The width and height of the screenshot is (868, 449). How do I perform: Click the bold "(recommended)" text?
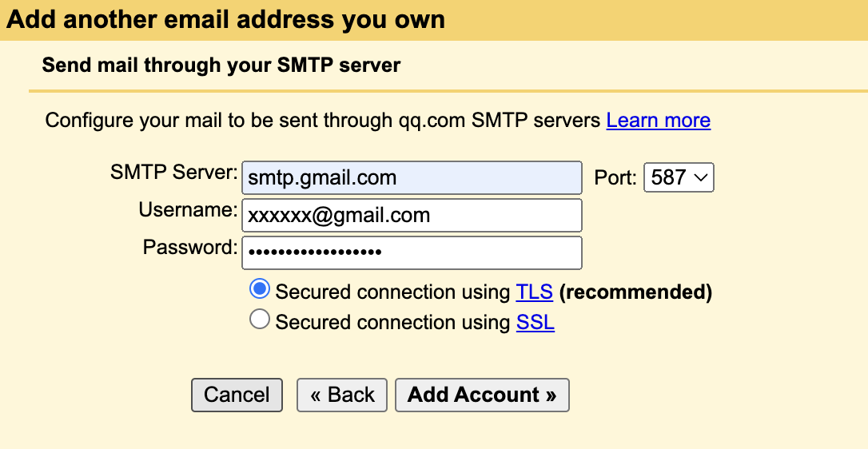[x=635, y=292]
